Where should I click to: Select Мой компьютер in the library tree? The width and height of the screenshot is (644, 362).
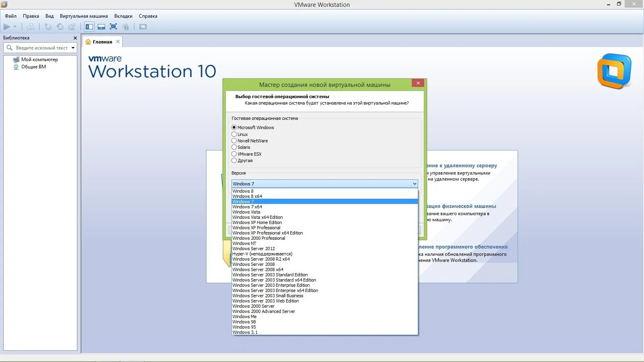tap(39, 60)
